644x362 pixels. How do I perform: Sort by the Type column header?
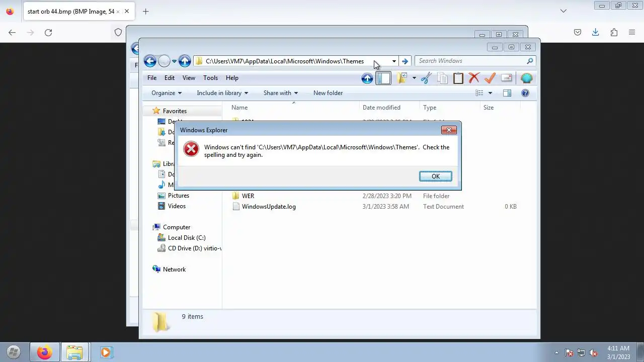coord(450,108)
